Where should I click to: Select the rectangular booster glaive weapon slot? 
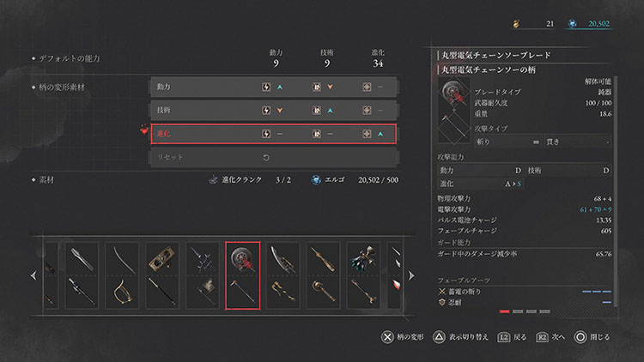(162, 275)
